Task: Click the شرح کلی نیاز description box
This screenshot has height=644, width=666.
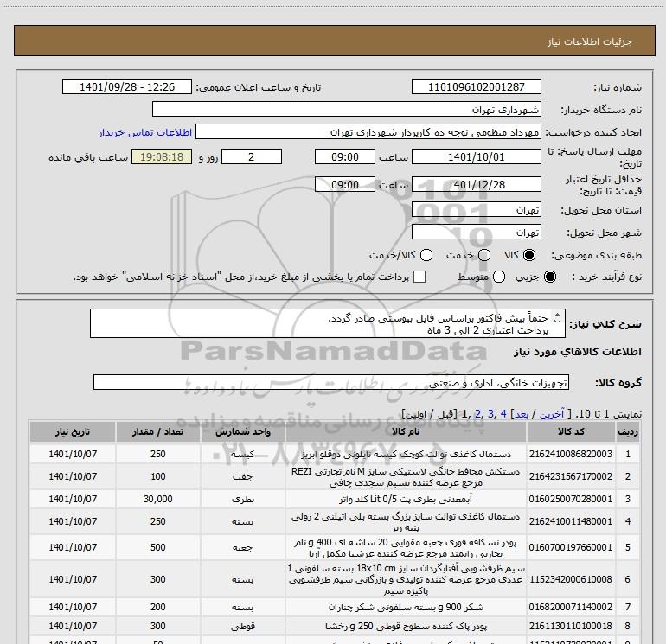Action: (328, 323)
